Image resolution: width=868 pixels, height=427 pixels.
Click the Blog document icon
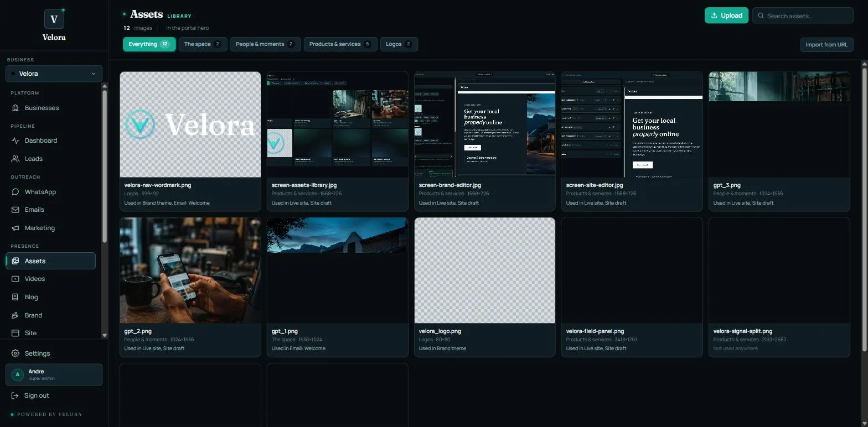pyautogui.click(x=15, y=297)
